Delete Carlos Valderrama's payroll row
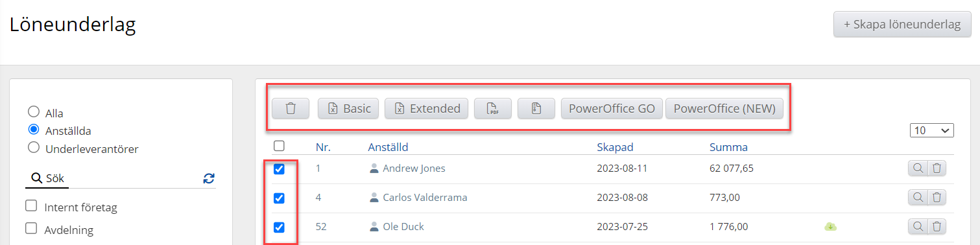This screenshot has width=980, height=245. tap(937, 197)
